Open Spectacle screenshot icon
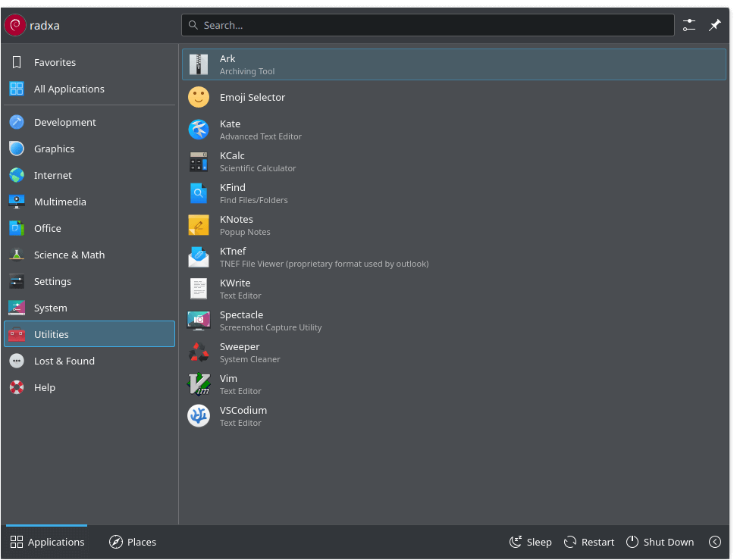This screenshot has height=560, width=737. click(x=199, y=321)
